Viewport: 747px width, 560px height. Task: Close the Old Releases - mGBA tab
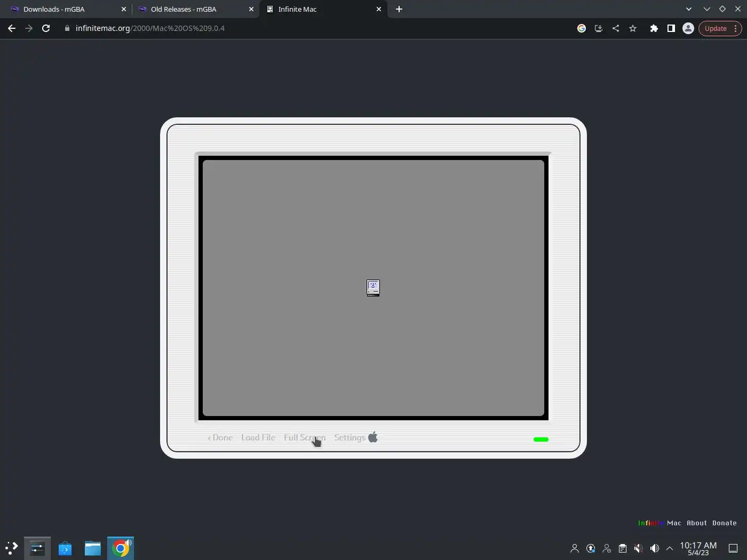coord(251,9)
